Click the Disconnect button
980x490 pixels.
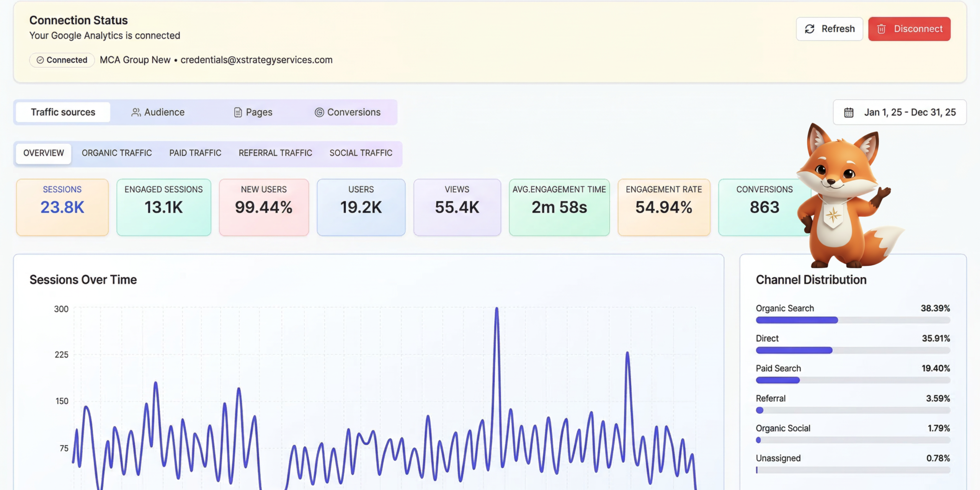pos(909,29)
